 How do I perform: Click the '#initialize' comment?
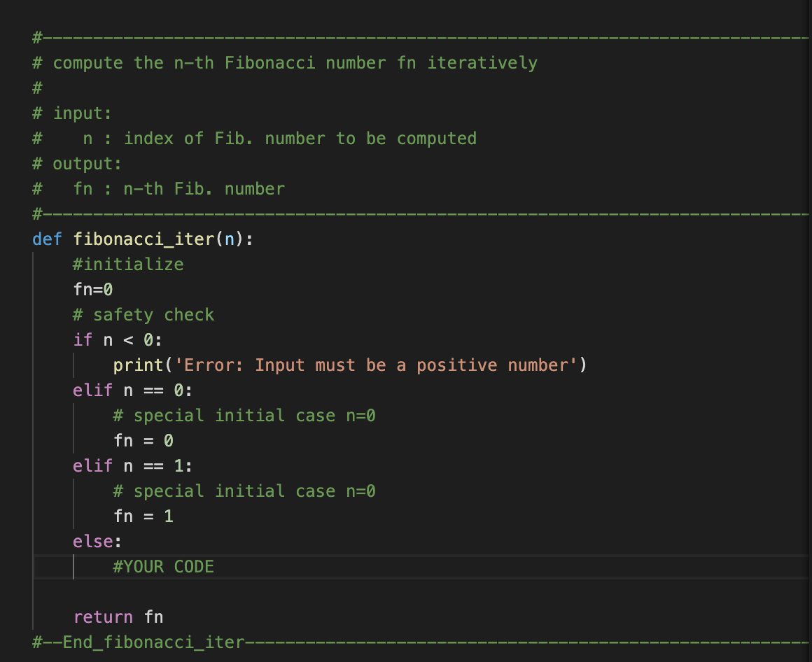pos(128,265)
